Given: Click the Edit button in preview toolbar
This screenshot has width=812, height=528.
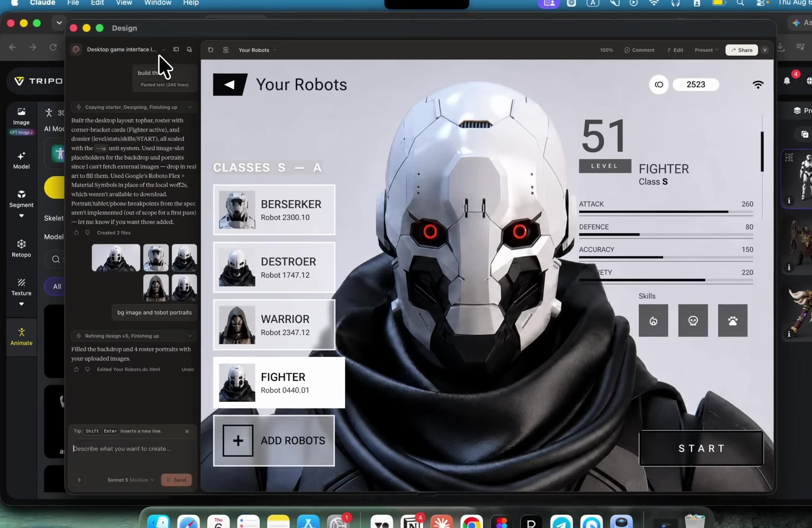Looking at the screenshot, I should click(675, 50).
